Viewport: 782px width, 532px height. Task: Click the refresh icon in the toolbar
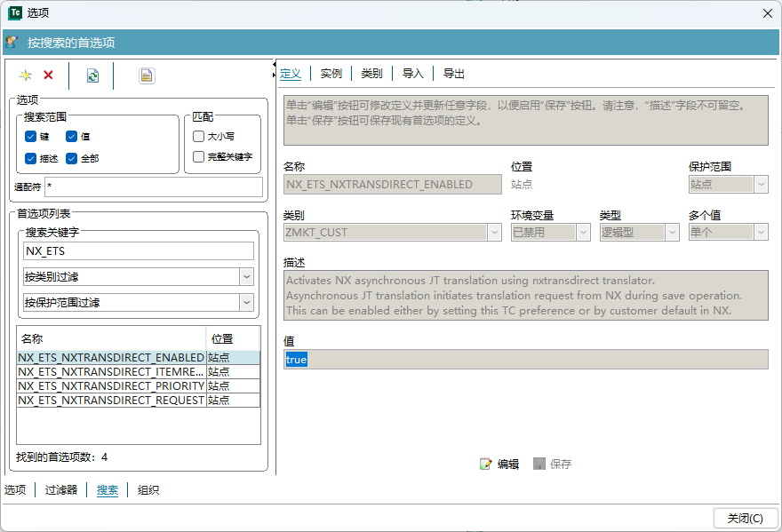(92, 75)
